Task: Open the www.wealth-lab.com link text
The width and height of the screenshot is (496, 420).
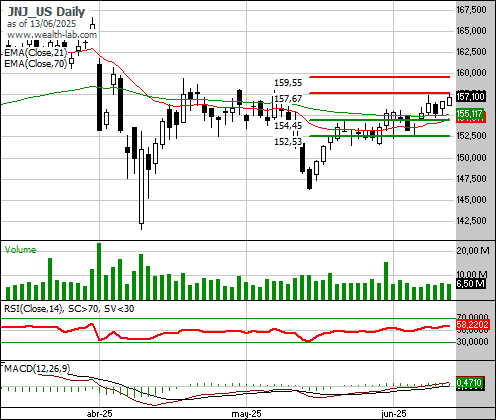Action: 52,35
